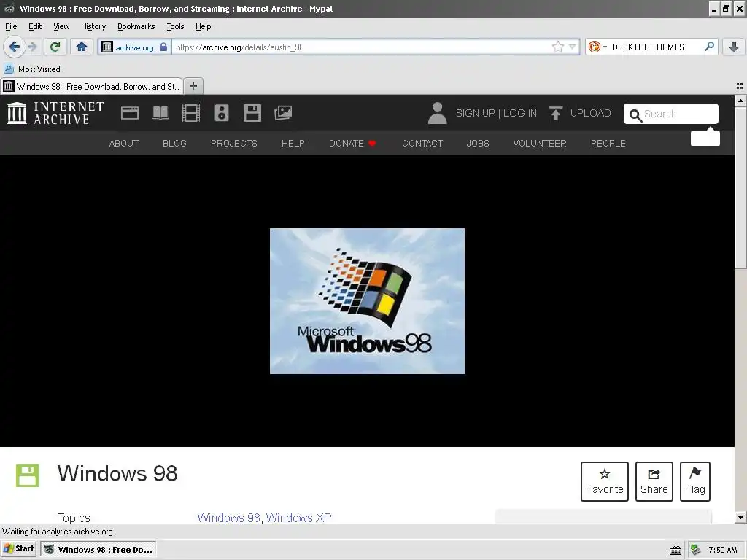
Task: Click the forward navigation arrow
Action: 32,47
